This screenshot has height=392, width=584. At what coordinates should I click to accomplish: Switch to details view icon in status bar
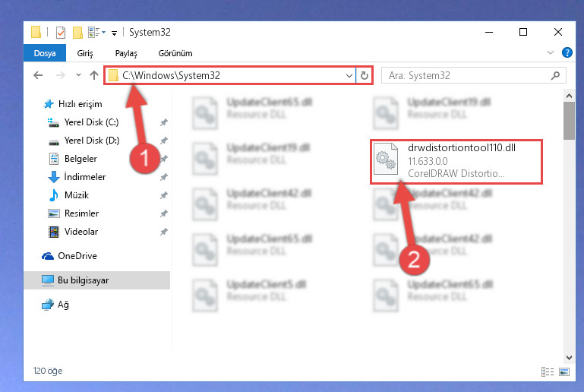(x=547, y=371)
